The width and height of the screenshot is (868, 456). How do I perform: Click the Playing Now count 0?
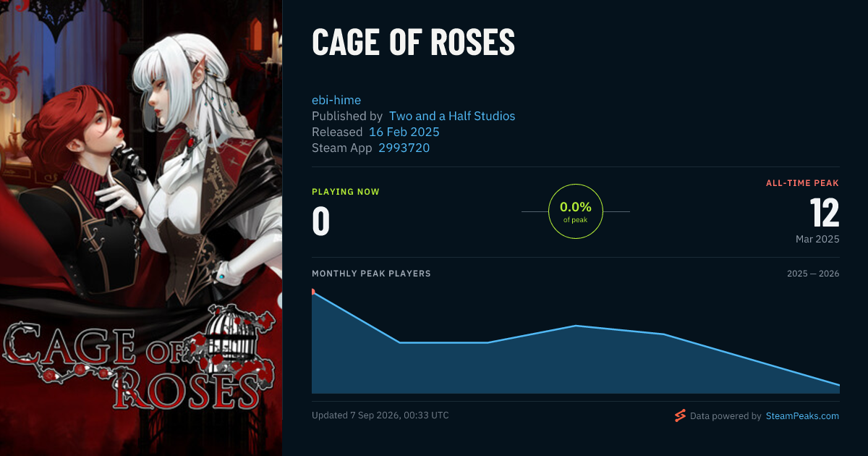(x=320, y=222)
